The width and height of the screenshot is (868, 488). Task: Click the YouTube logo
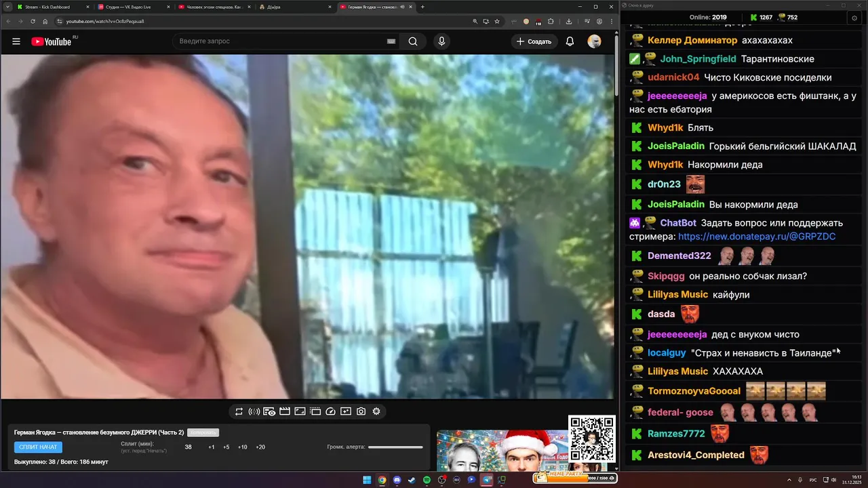51,41
